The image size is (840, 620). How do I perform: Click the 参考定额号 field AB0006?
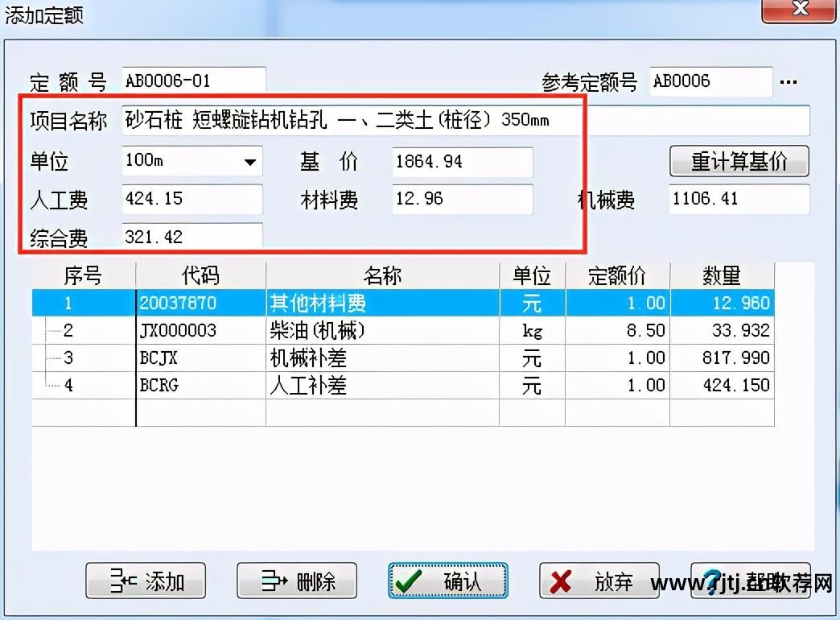(x=711, y=81)
